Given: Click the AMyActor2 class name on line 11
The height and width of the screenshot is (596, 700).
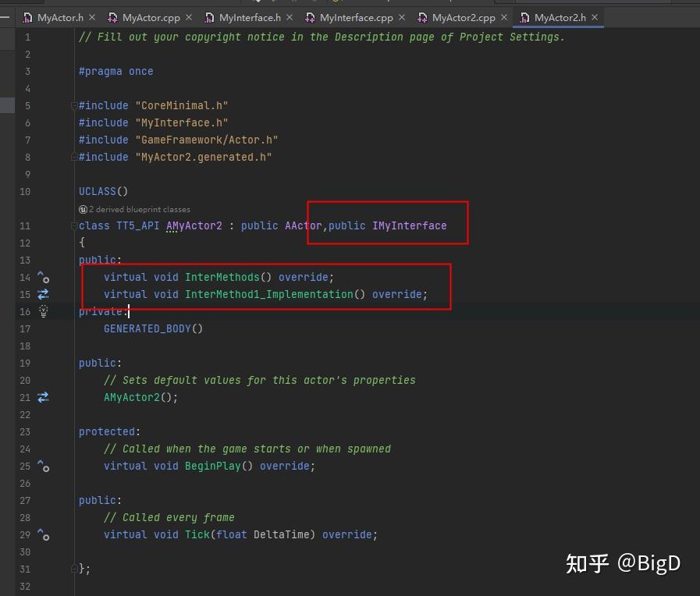Looking at the screenshot, I should tap(194, 226).
